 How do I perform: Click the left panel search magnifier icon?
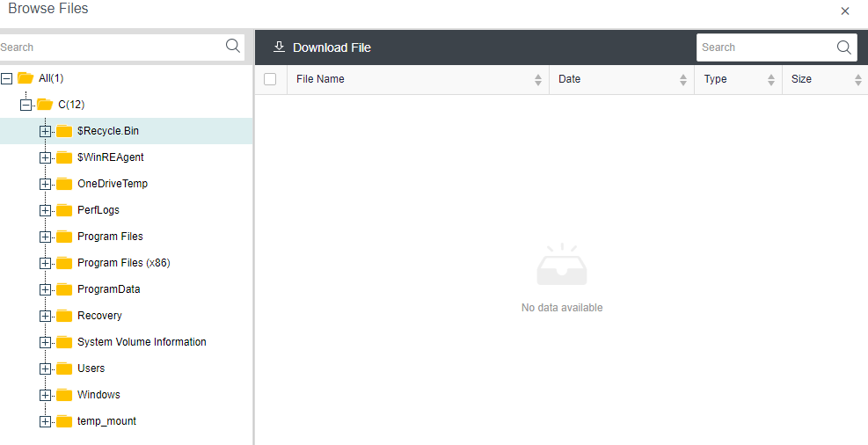pyautogui.click(x=233, y=47)
